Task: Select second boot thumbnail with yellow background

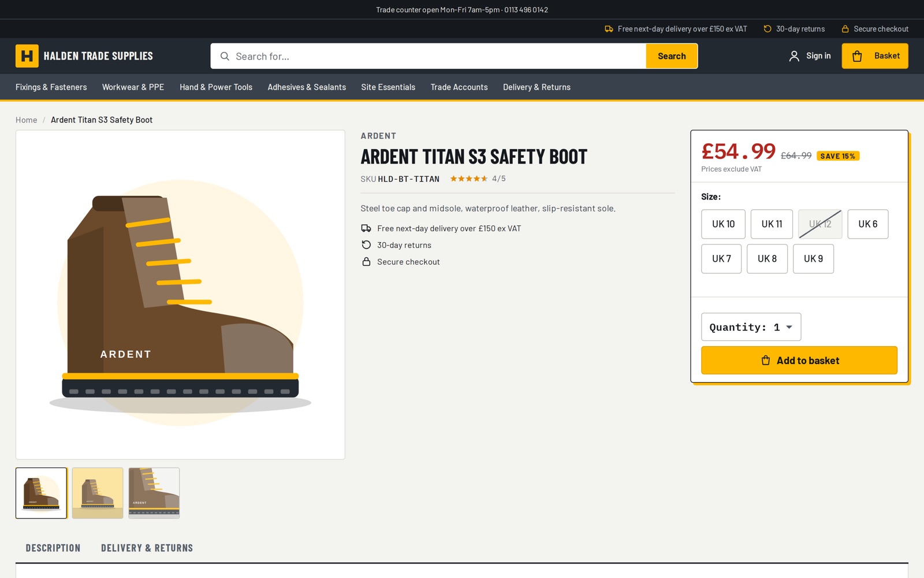Action: click(x=98, y=493)
